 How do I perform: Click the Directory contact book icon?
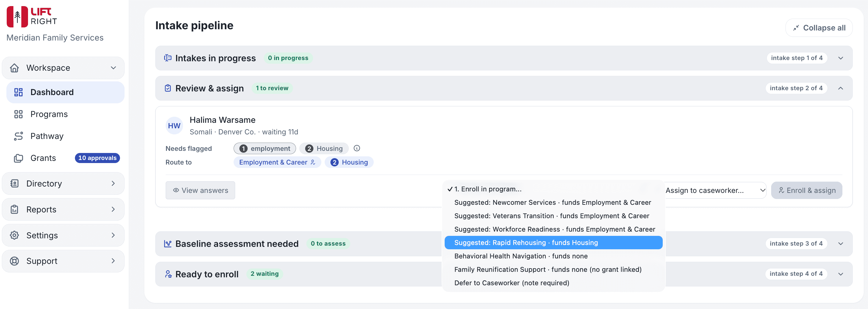[x=15, y=184]
